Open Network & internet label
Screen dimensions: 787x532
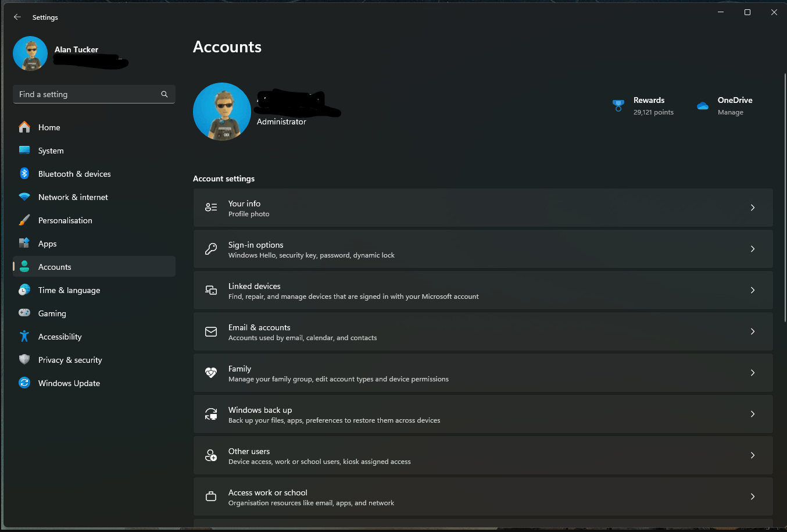point(73,197)
